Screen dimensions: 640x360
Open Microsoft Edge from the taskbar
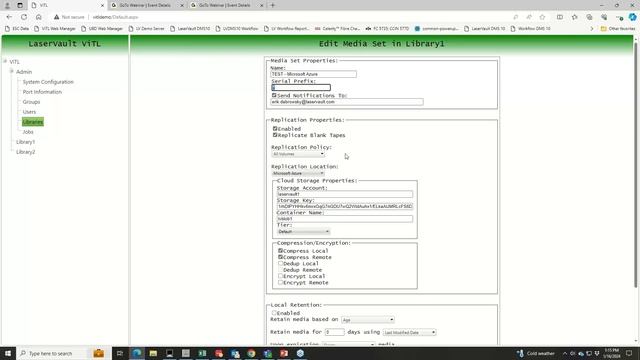(137, 353)
